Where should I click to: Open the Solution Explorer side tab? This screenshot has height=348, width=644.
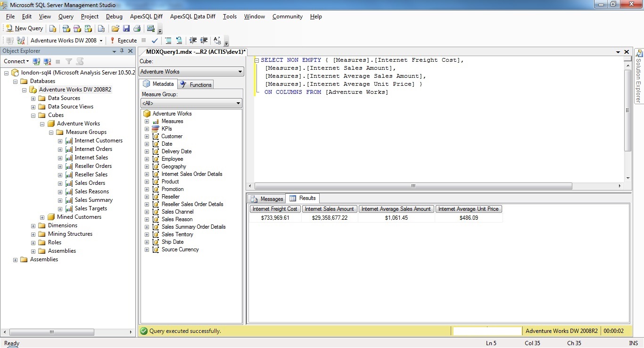pyautogui.click(x=639, y=76)
